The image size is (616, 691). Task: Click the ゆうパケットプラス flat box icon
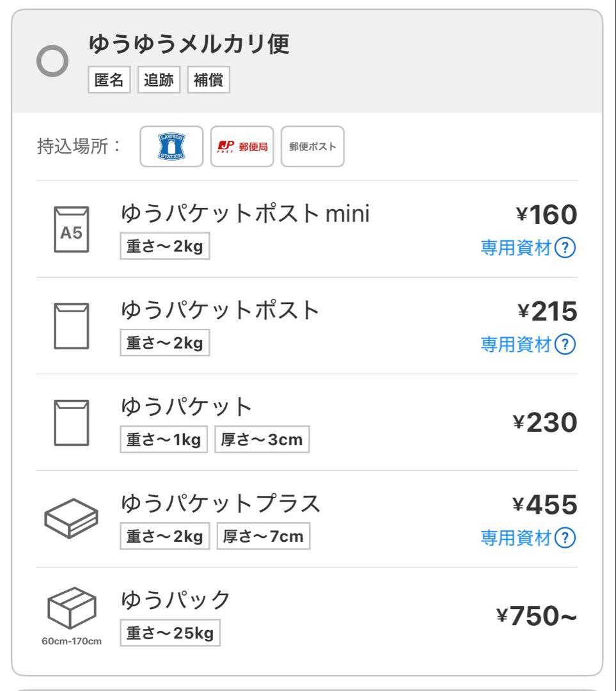click(x=72, y=518)
